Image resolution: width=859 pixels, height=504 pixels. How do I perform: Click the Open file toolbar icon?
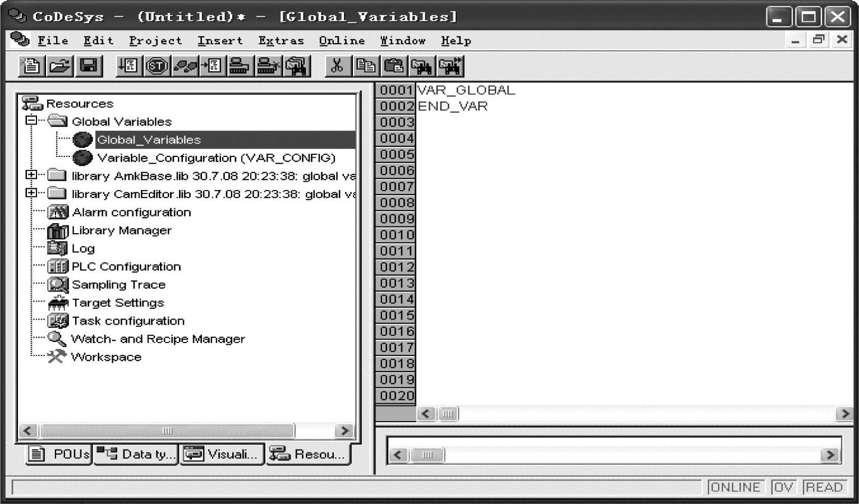[59, 66]
